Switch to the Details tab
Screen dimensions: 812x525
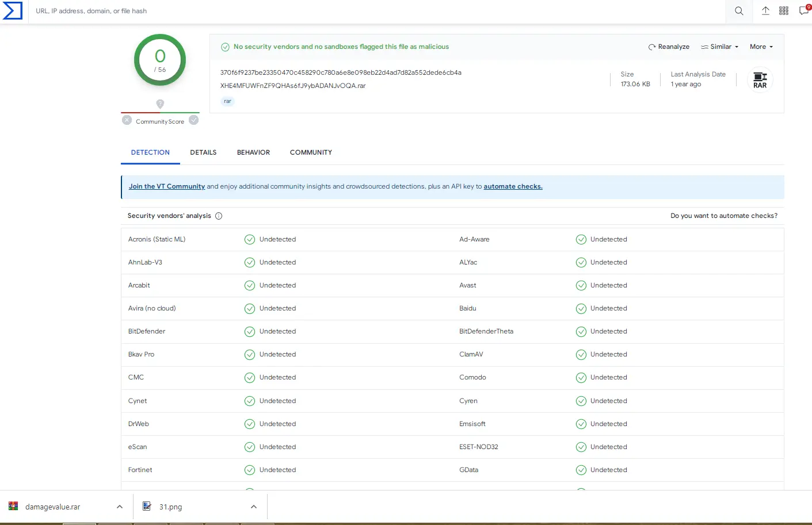pyautogui.click(x=203, y=152)
